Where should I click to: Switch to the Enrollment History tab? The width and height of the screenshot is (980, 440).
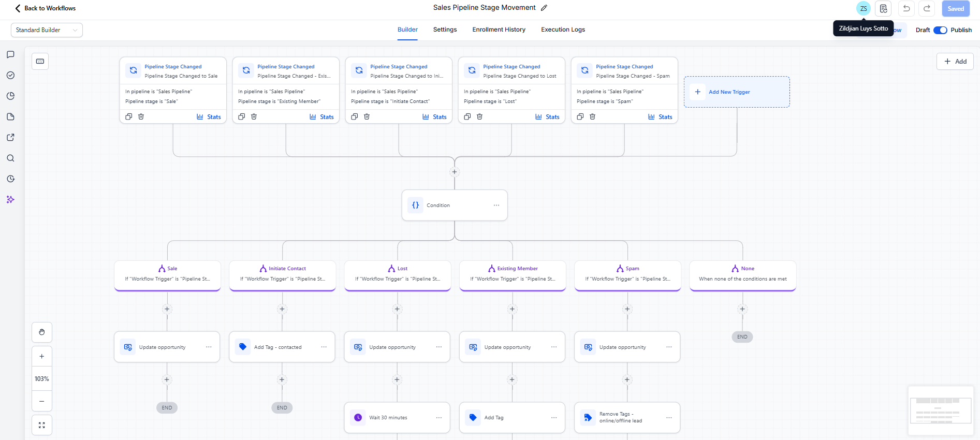(499, 30)
